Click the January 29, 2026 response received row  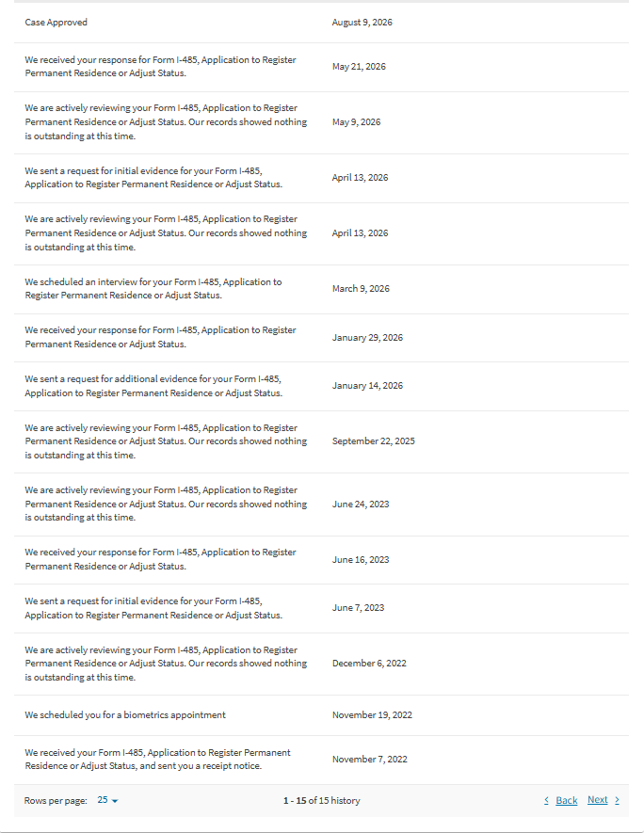click(x=321, y=338)
